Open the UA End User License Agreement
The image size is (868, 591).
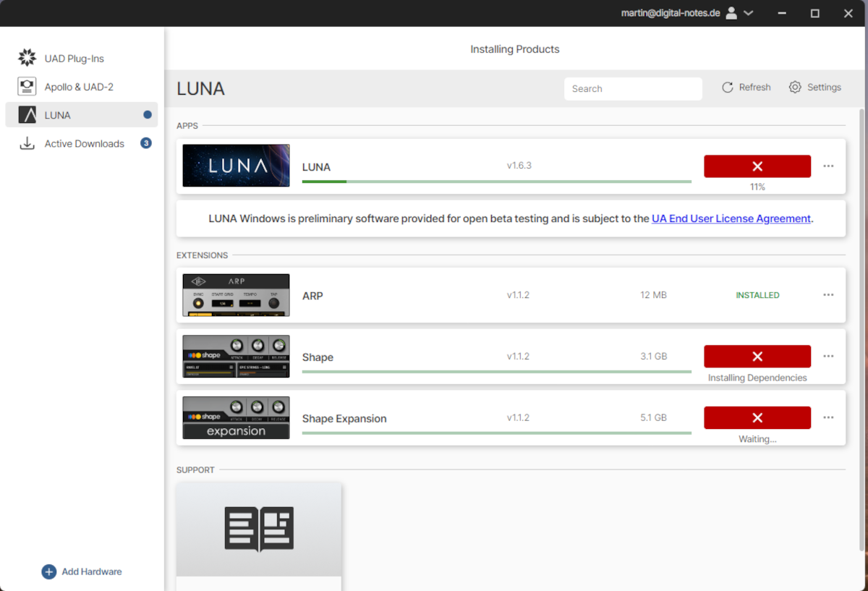pos(731,218)
